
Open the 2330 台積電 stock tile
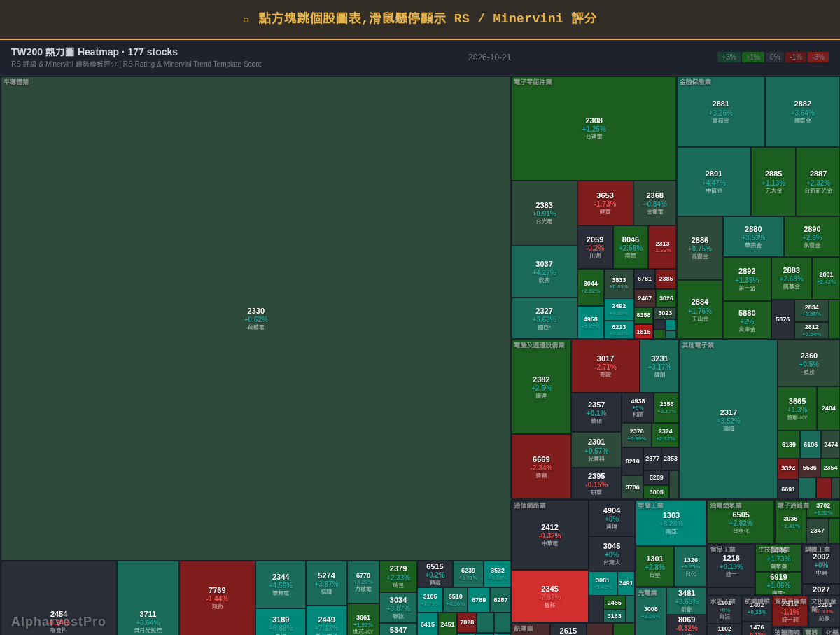[255, 319]
